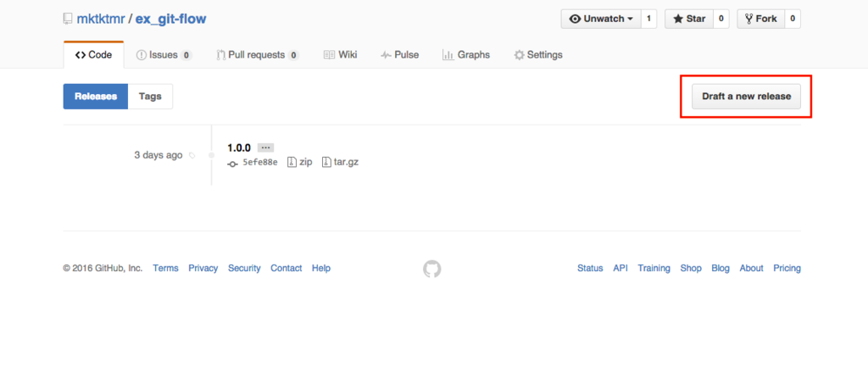Open the 1.0.0 release title
Screen dimensions: 868x373
(239, 148)
